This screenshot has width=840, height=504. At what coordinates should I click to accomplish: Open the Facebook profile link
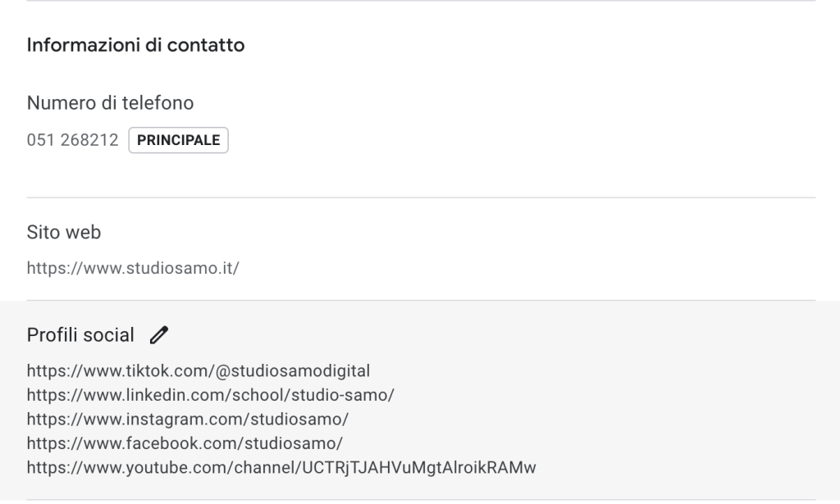click(185, 443)
